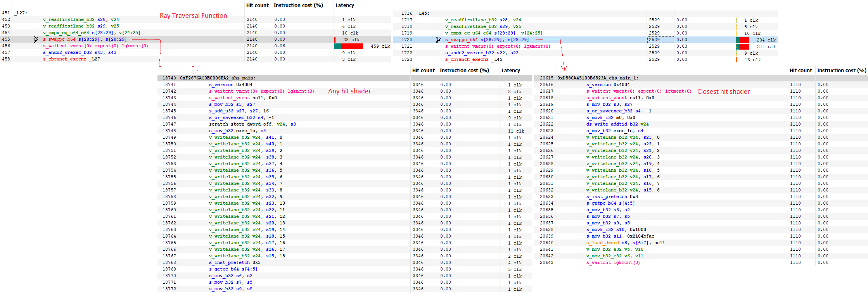868x293 pixels.
Task: Select line 18742 s_waitcnt vmcnt(0) instruction
Action: click(x=261, y=91)
